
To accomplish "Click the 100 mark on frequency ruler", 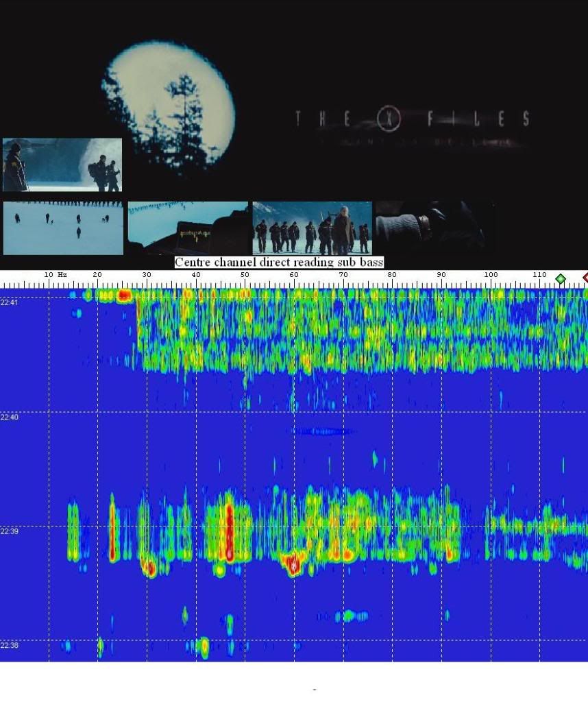I will (491, 275).
